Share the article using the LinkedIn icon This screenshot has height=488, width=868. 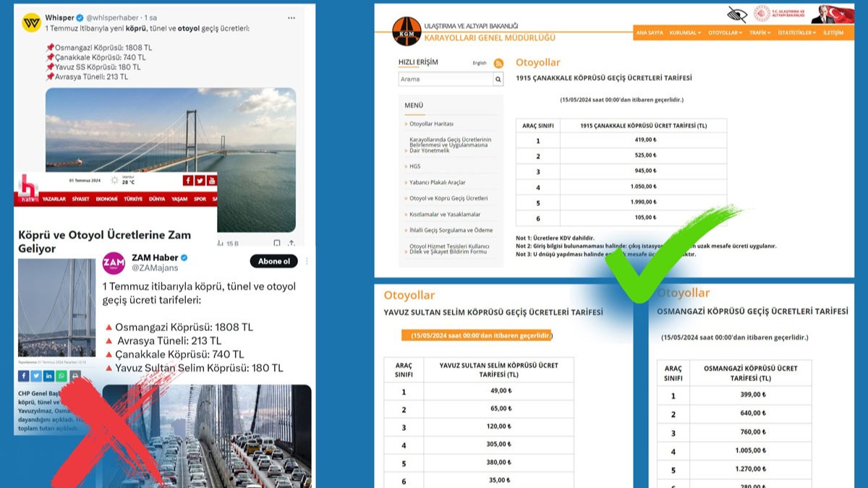[48, 375]
